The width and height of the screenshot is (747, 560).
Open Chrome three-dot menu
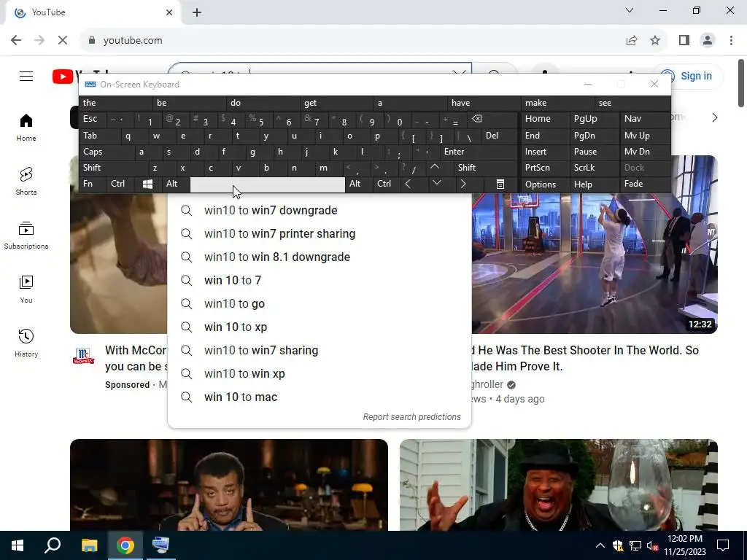tap(731, 41)
